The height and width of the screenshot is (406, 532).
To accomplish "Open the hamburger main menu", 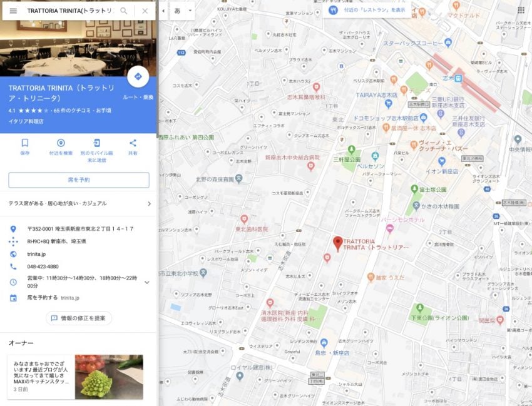I will [x=13, y=11].
